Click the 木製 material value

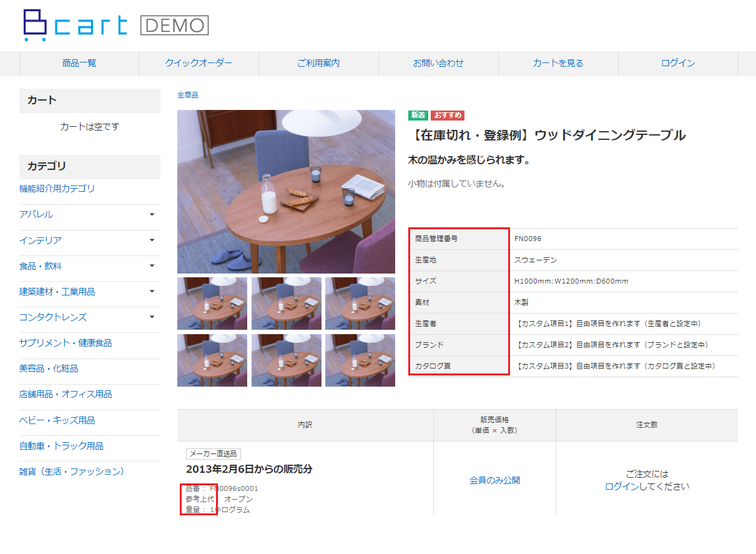click(x=521, y=302)
